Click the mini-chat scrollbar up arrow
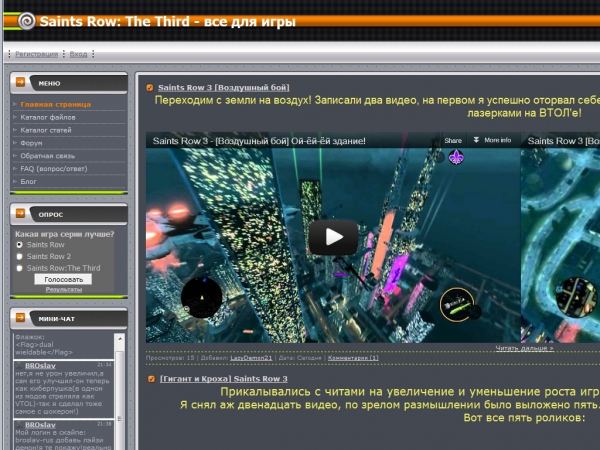600x450 pixels. 120,339
